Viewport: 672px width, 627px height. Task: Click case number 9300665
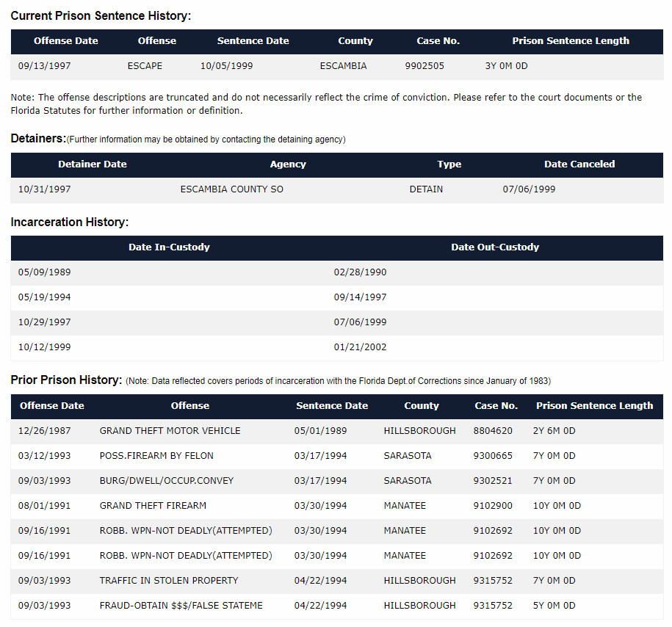493,456
